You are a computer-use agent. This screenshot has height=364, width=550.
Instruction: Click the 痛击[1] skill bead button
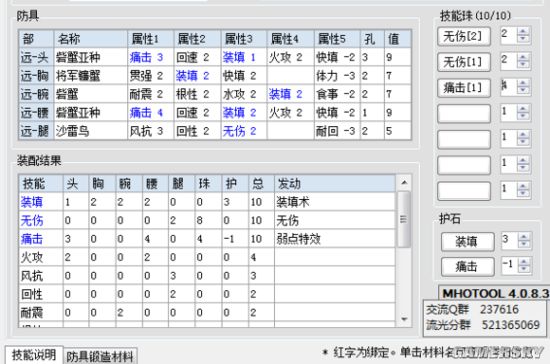click(464, 88)
